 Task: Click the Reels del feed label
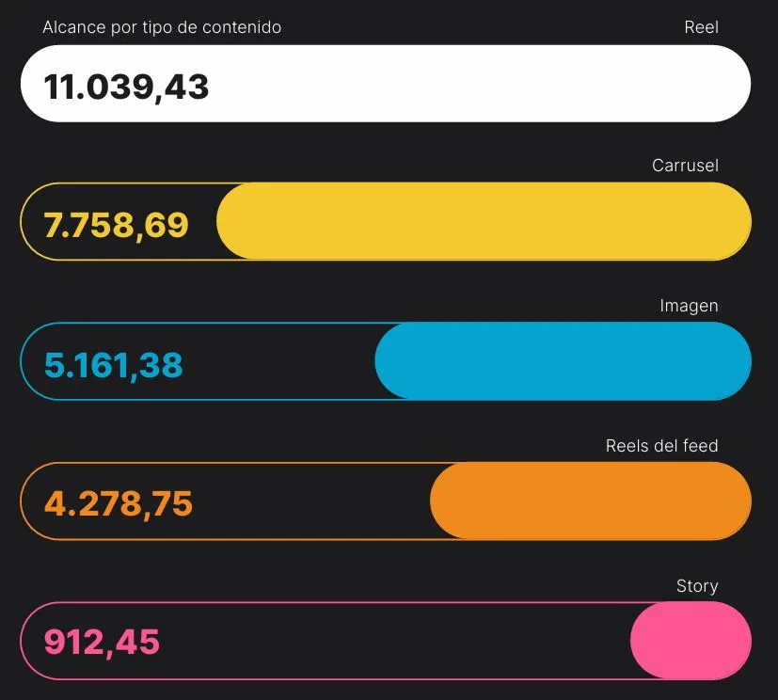point(662,446)
